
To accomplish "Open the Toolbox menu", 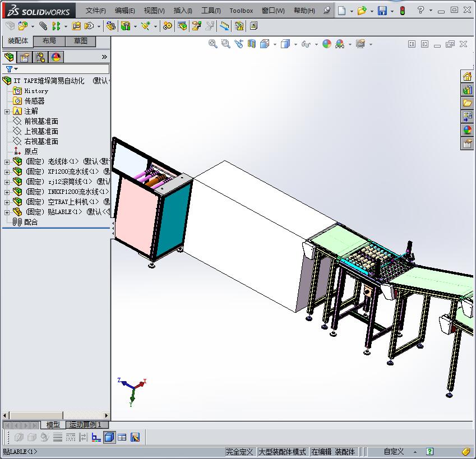I will coord(241,11).
